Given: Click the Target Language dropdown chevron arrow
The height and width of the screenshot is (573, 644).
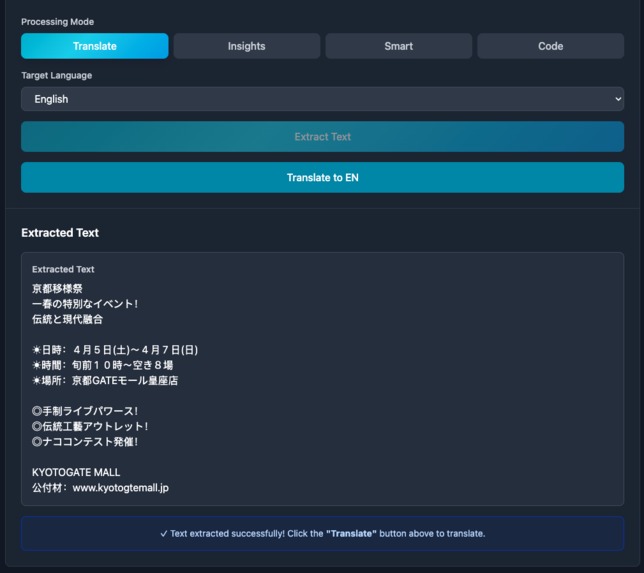Looking at the screenshot, I should coord(618,99).
